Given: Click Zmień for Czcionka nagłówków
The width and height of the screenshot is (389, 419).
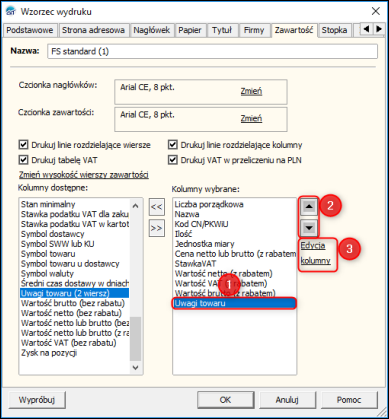Looking at the screenshot, I should 251,91.
